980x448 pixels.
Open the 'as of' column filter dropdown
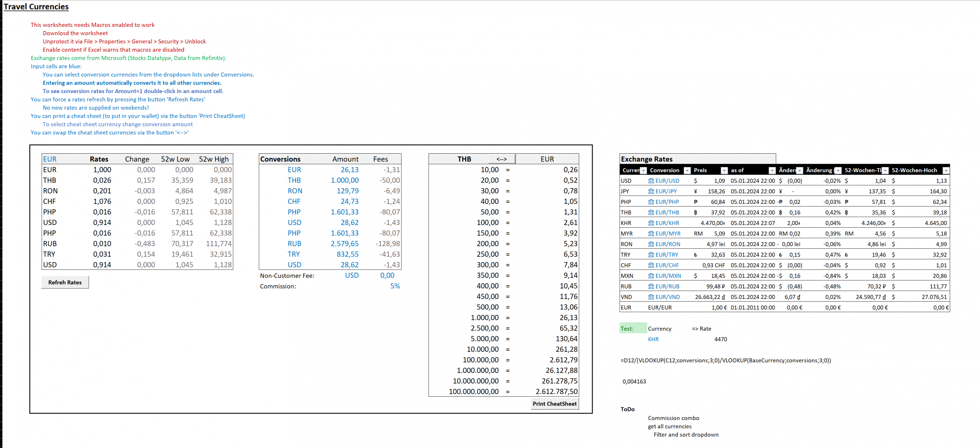(772, 171)
